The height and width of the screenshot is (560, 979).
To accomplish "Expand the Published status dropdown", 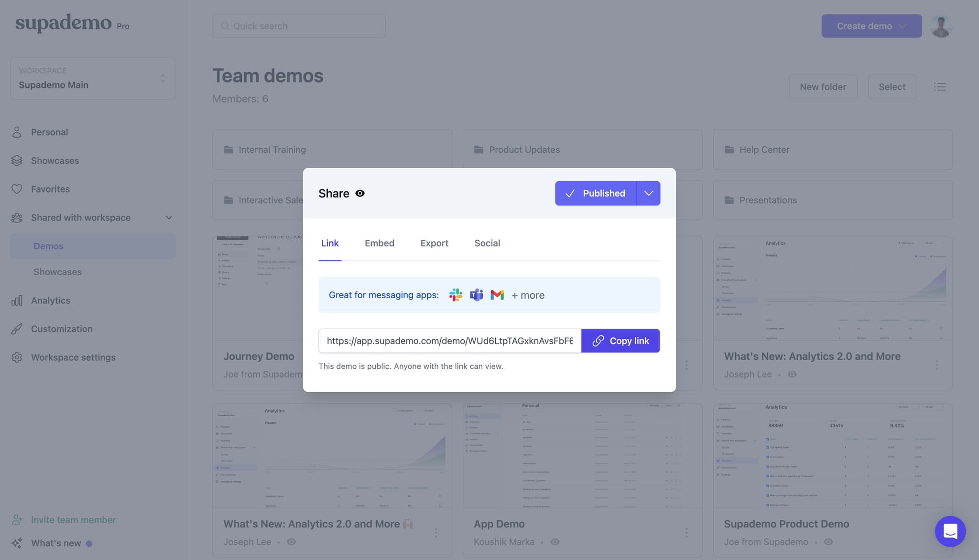I will coord(648,193).
